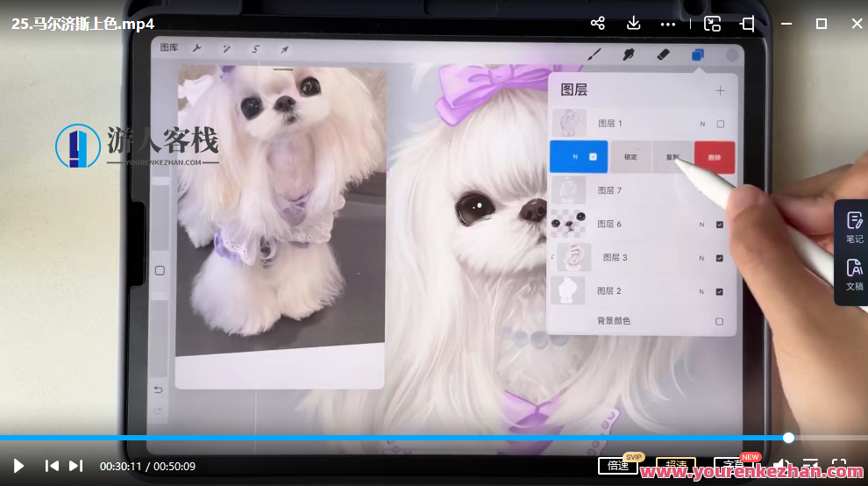The width and height of the screenshot is (868, 486).
Task: Play the paused video
Action: [18, 466]
